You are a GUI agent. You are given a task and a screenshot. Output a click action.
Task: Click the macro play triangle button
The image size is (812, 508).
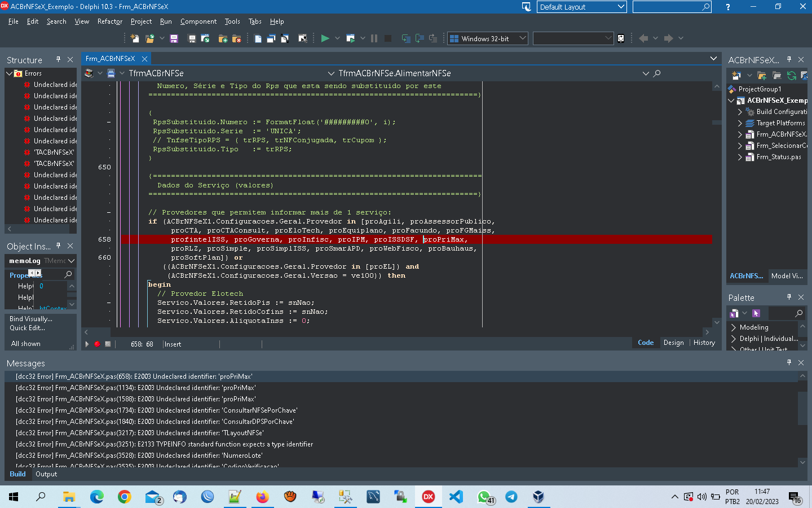(x=87, y=344)
